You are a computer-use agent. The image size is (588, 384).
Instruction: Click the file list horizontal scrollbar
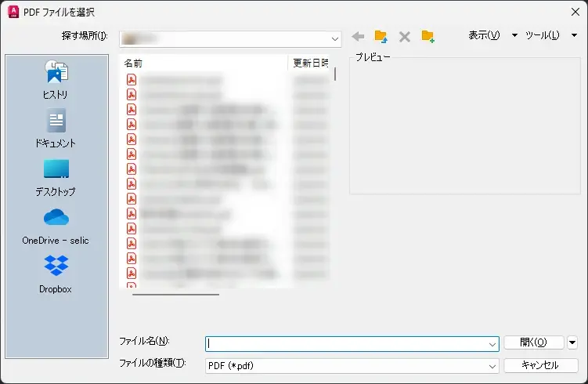coord(175,294)
